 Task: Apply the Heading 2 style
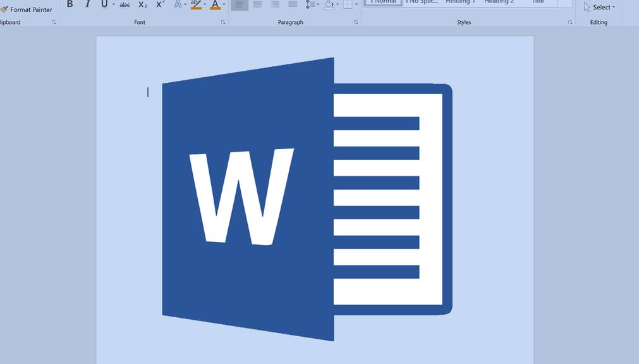pos(499,3)
